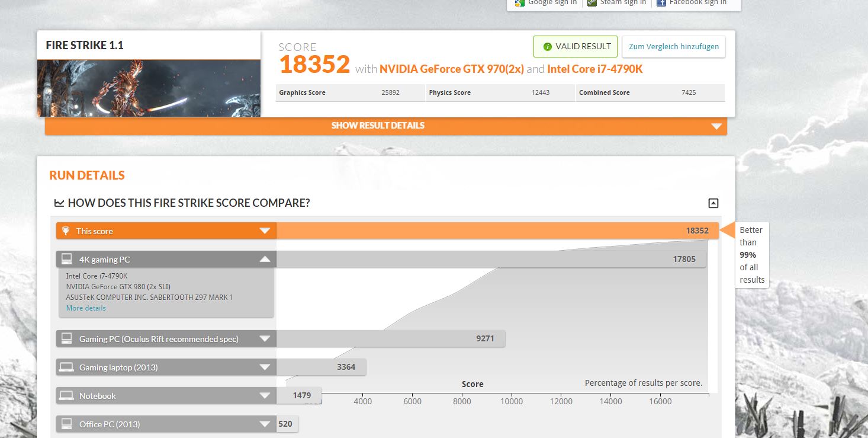Click NVIDIA GeForce GTX 980 (2x SLI) text
Viewport: 868px width, 438px height.
[118, 286]
